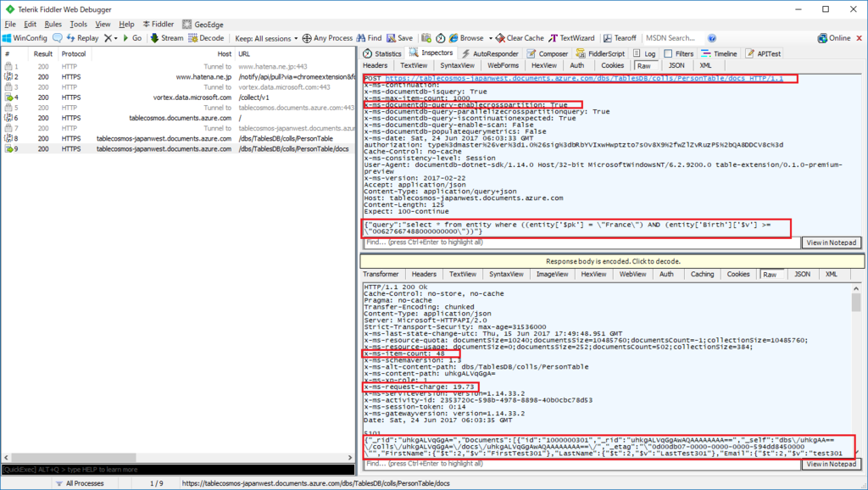Click the Tearoff toolbar button
The image size is (868, 490).
(620, 38)
